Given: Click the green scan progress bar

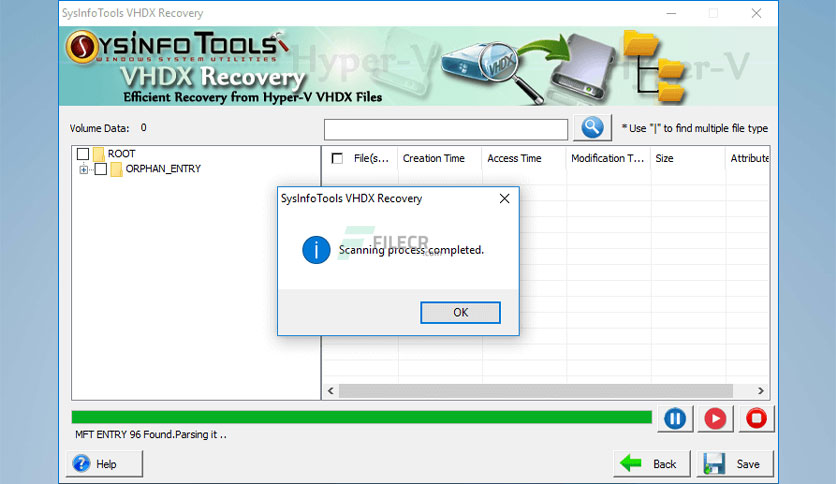Looking at the screenshot, I should tap(361, 417).
